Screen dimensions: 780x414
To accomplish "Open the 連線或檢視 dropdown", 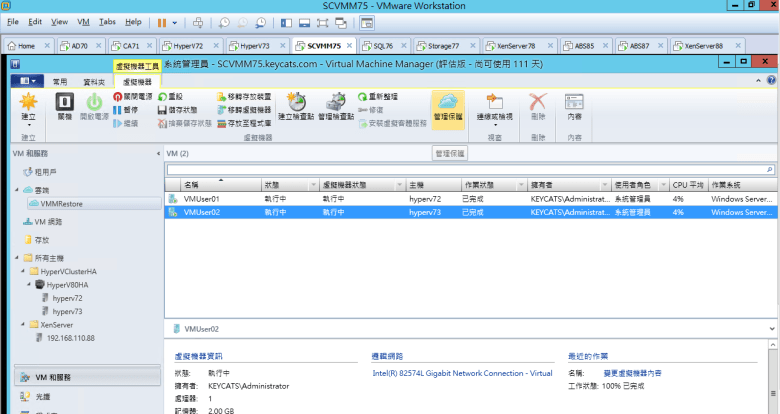I will pyautogui.click(x=494, y=107).
